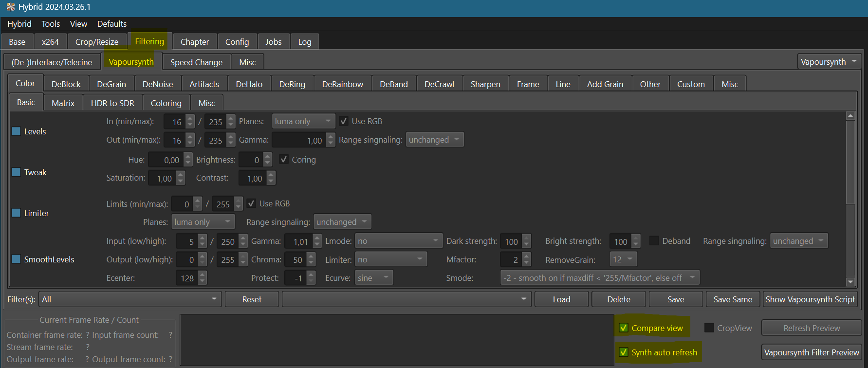Switch to the DeNoise filter tab
Screen dimensions: 868x368
click(157, 84)
